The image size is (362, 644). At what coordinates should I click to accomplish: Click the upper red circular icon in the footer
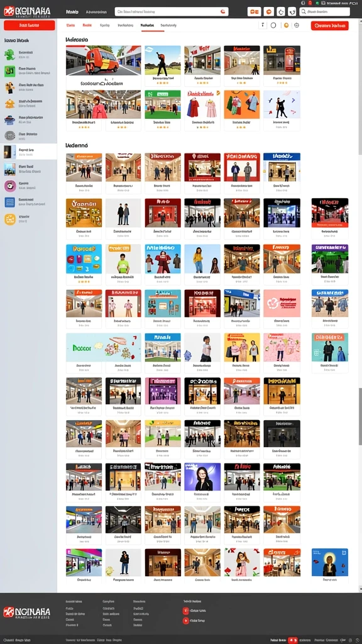point(186,610)
